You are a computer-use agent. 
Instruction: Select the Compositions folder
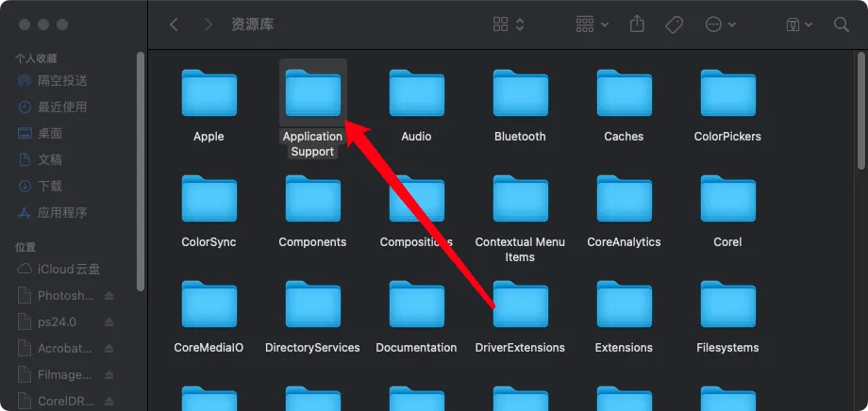416,199
